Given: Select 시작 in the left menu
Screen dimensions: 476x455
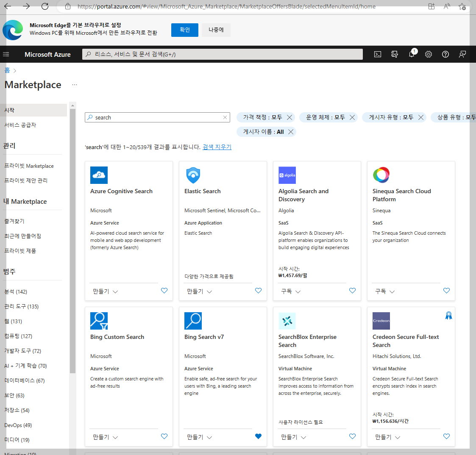Looking at the screenshot, I should point(33,110).
